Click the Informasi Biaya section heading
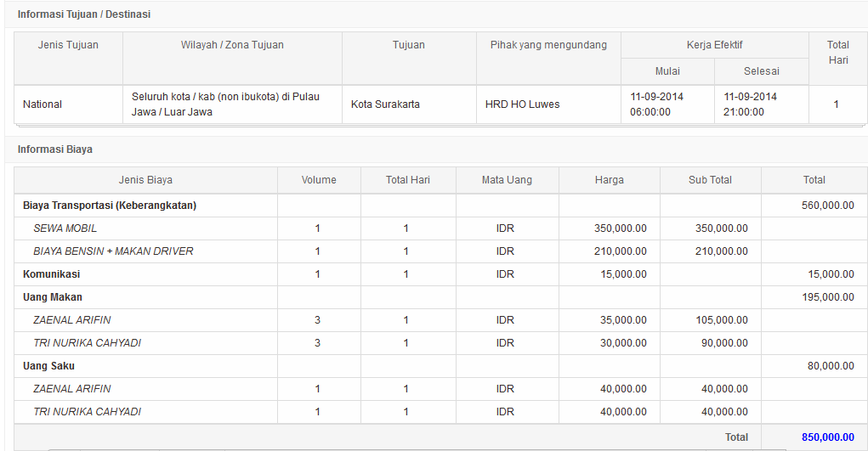This screenshot has height=451, width=868. 55,149
